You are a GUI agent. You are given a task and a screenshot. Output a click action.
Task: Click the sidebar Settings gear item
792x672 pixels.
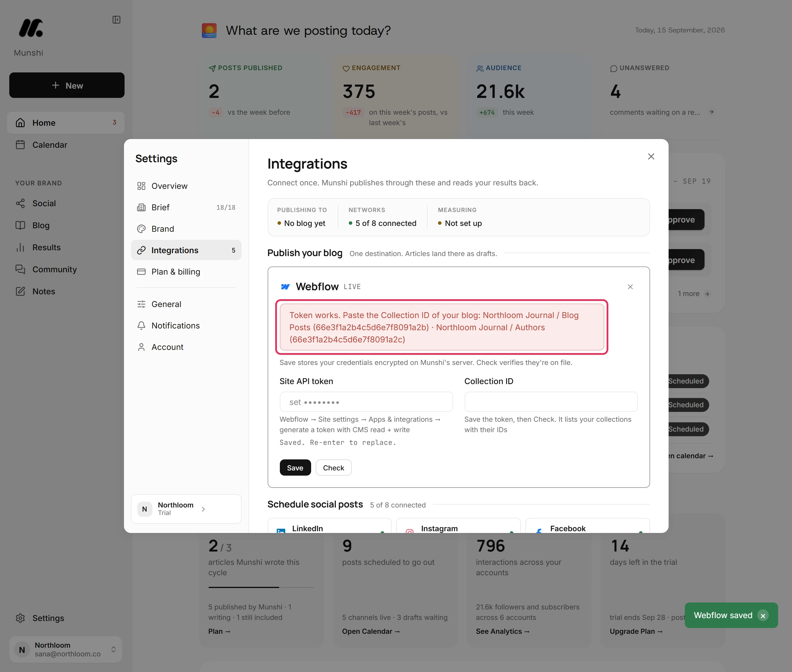click(x=65, y=618)
